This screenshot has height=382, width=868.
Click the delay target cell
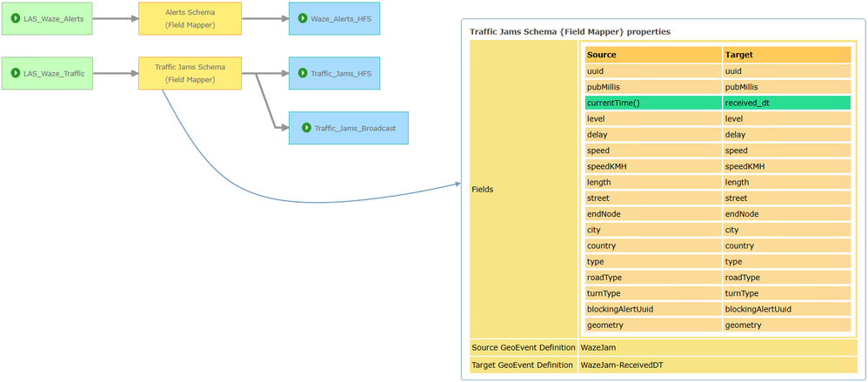point(786,135)
